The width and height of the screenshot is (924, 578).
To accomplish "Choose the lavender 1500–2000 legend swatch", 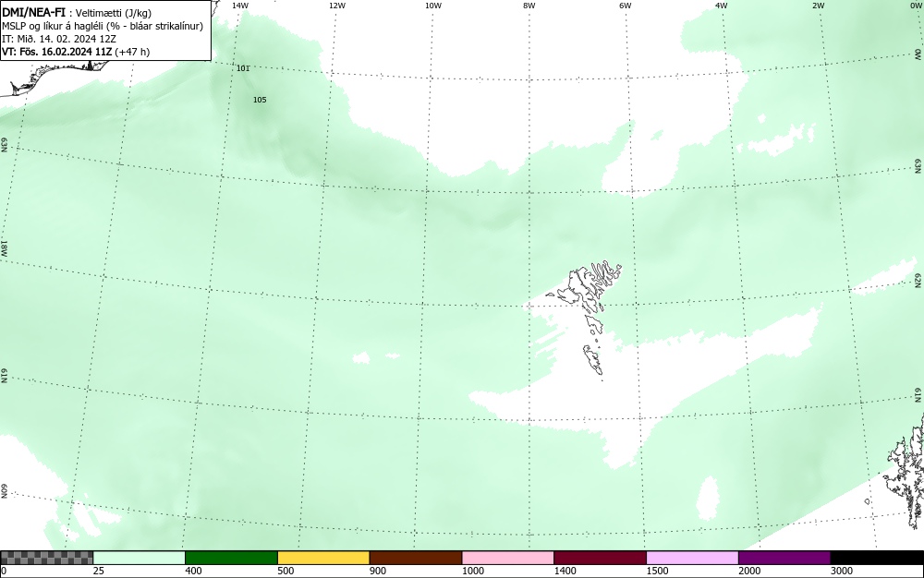I will (692, 558).
